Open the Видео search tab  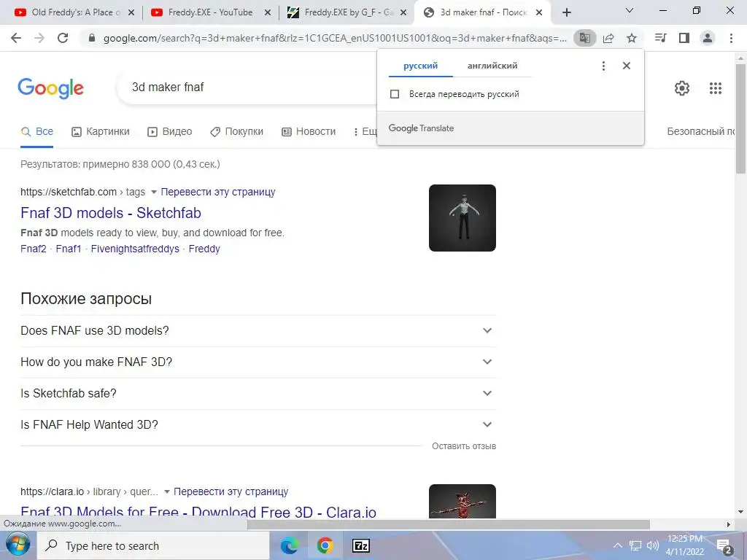tap(170, 131)
